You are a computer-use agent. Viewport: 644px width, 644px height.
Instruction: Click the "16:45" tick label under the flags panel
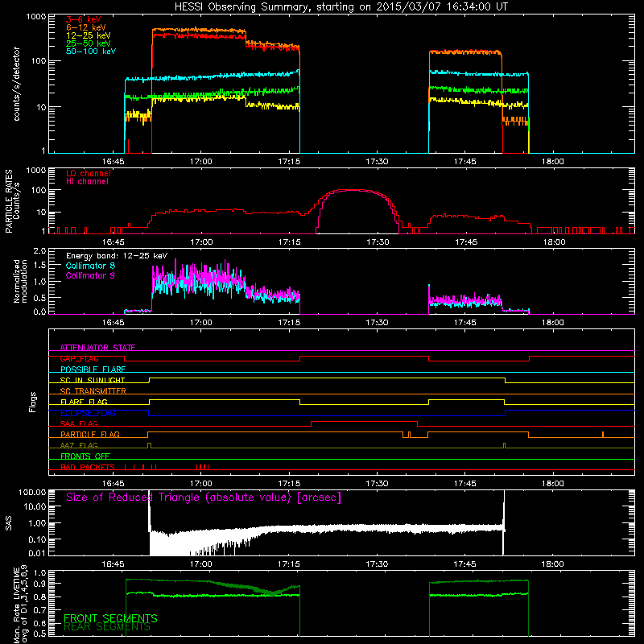point(113,484)
